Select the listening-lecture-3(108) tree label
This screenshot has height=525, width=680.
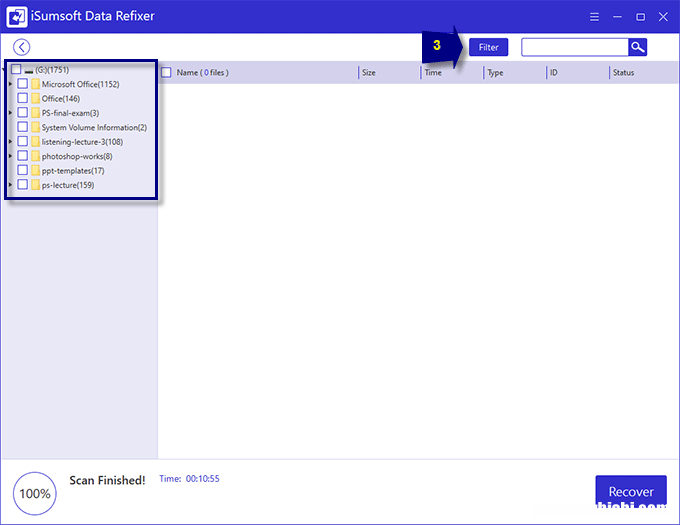pos(82,142)
